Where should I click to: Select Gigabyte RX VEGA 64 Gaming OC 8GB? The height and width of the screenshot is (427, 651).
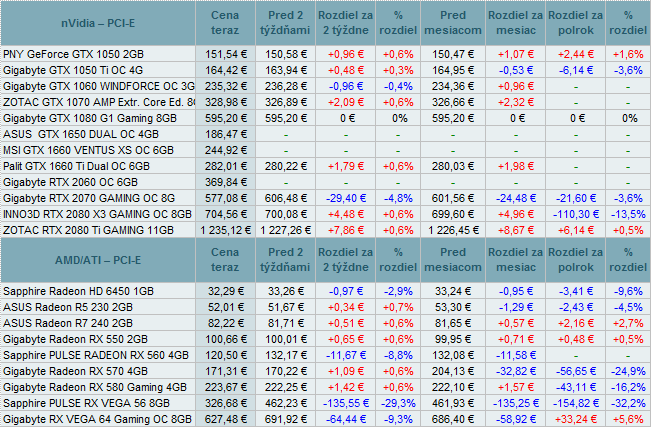tap(98, 419)
